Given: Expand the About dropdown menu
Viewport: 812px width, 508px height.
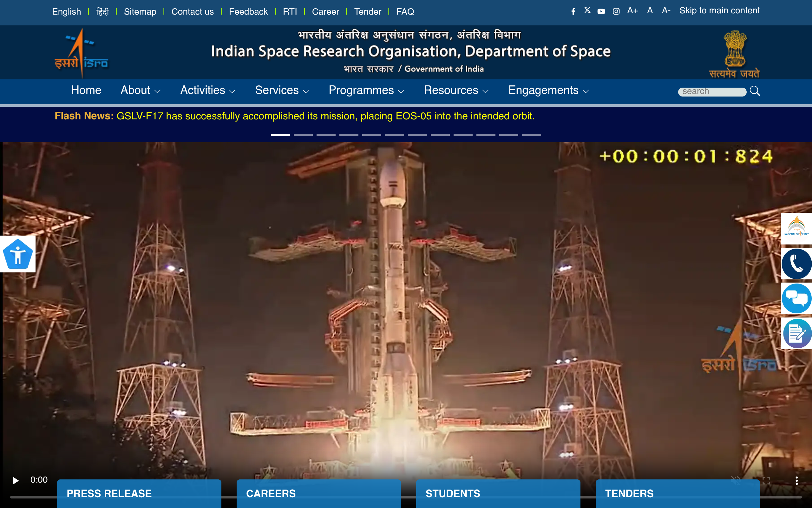Looking at the screenshot, I should [x=141, y=90].
